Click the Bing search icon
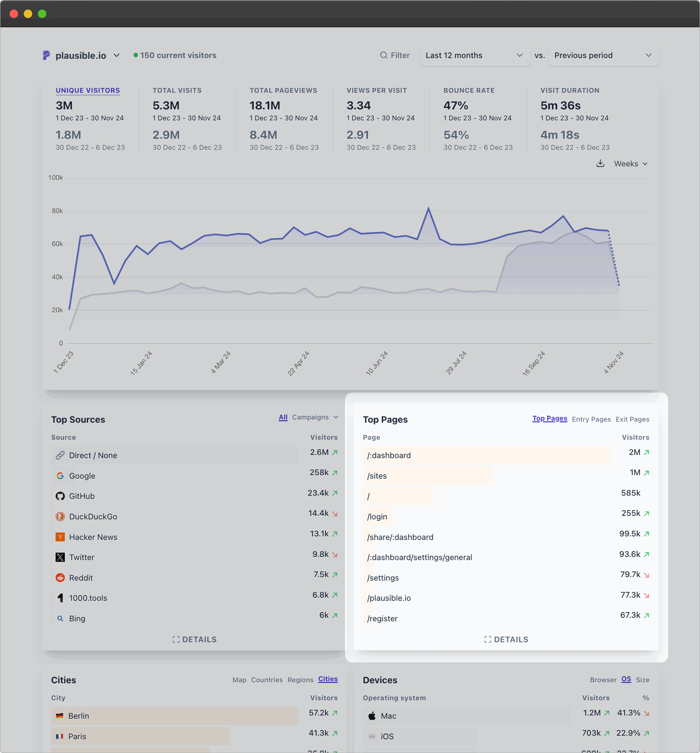This screenshot has width=700, height=753. coord(60,618)
